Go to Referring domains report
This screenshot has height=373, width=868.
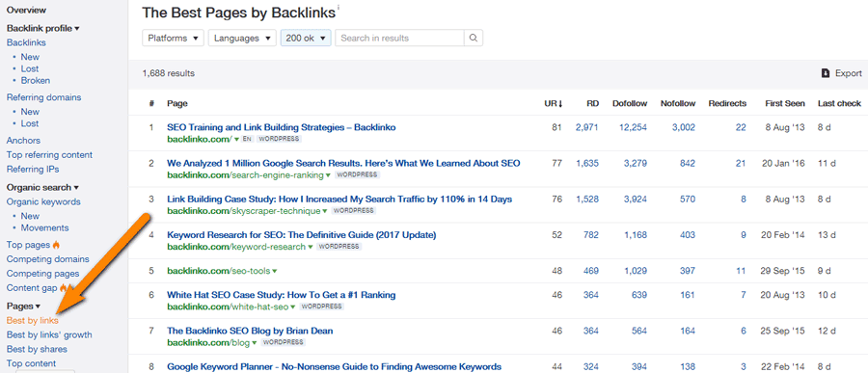[x=43, y=97]
